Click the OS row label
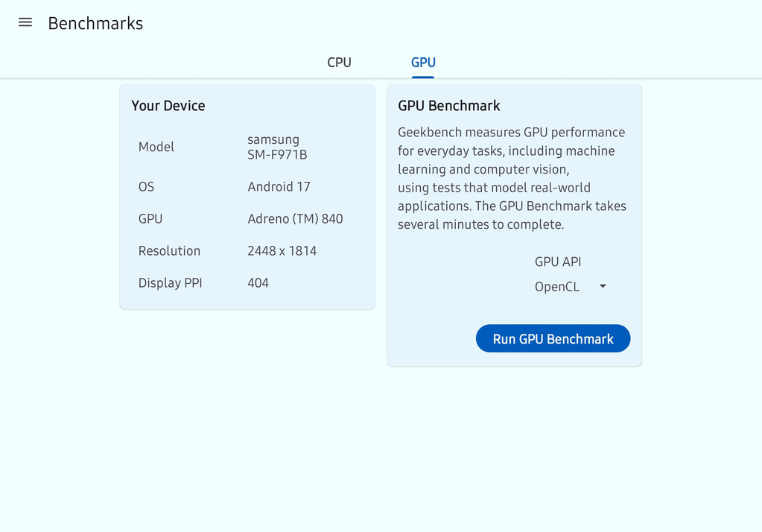 [x=146, y=187]
